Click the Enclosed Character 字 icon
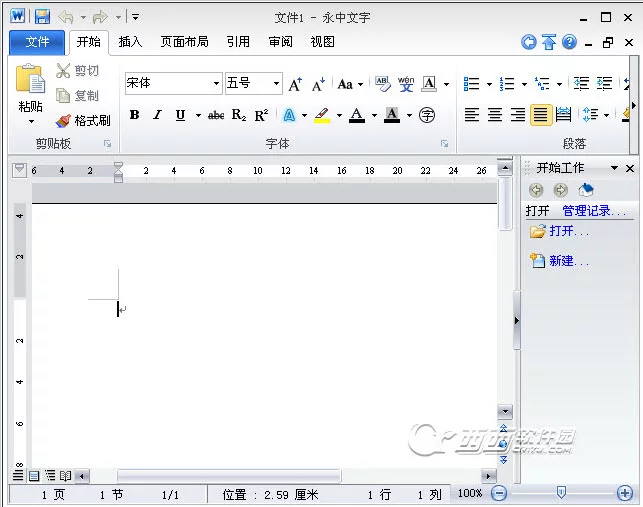 click(427, 115)
